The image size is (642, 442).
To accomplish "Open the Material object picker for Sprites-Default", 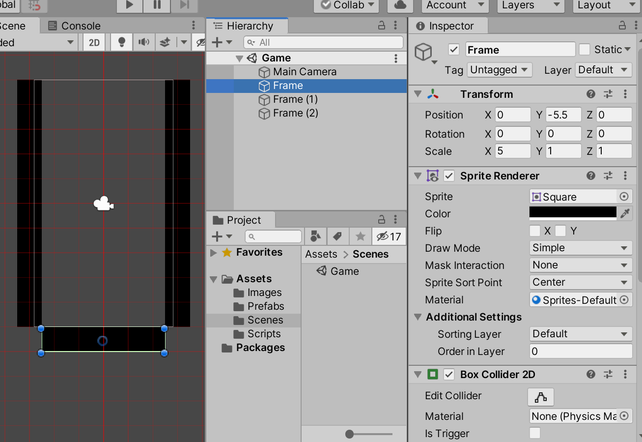I will tap(624, 300).
